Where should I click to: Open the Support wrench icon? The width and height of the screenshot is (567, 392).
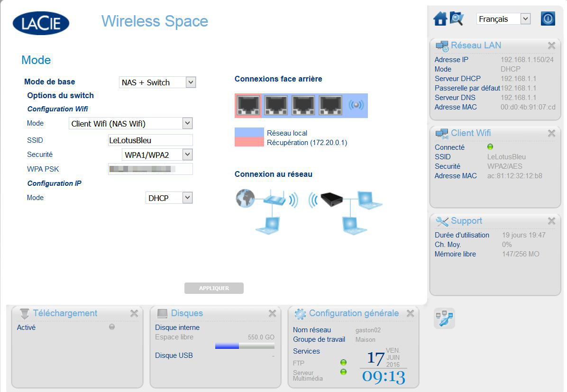442,221
